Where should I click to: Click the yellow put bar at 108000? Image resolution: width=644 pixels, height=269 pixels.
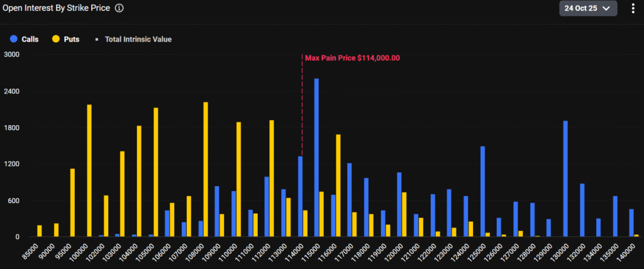click(x=206, y=169)
